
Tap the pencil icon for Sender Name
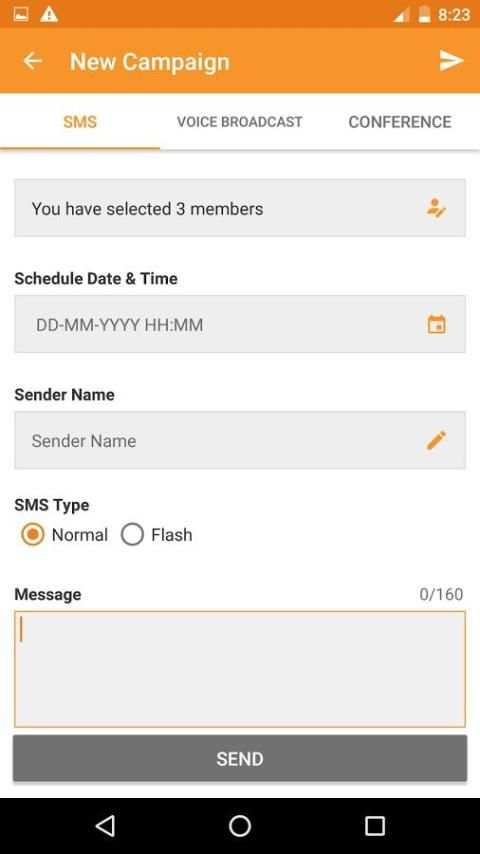[436, 440]
